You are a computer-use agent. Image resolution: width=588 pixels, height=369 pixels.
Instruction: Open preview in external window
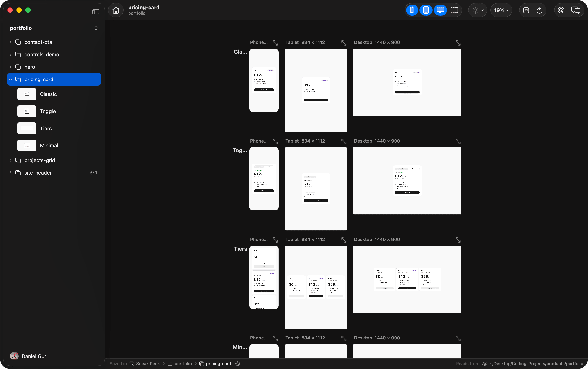(x=526, y=10)
